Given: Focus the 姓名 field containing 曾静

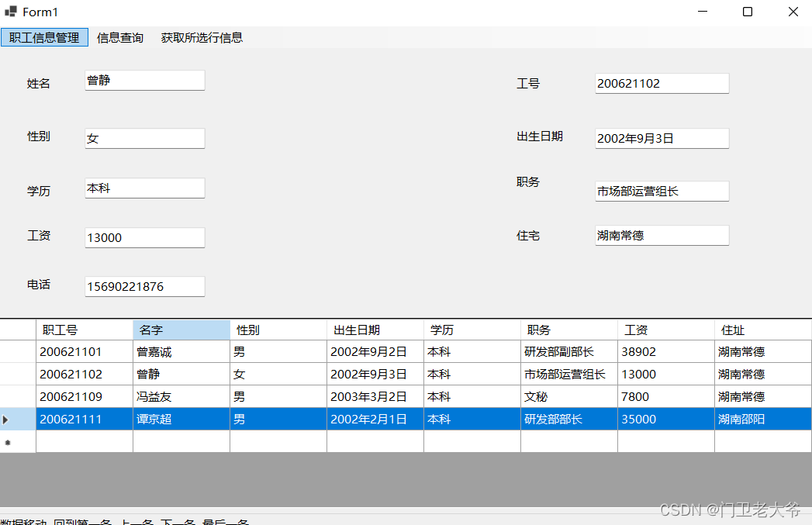Looking at the screenshot, I should [145, 80].
